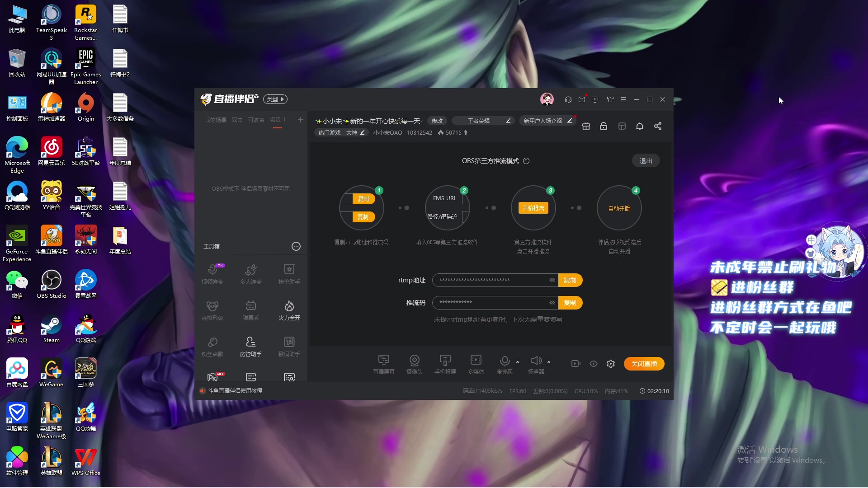Open toolbox more options ellipsis
This screenshot has height=488, width=868.
click(x=296, y=246)
